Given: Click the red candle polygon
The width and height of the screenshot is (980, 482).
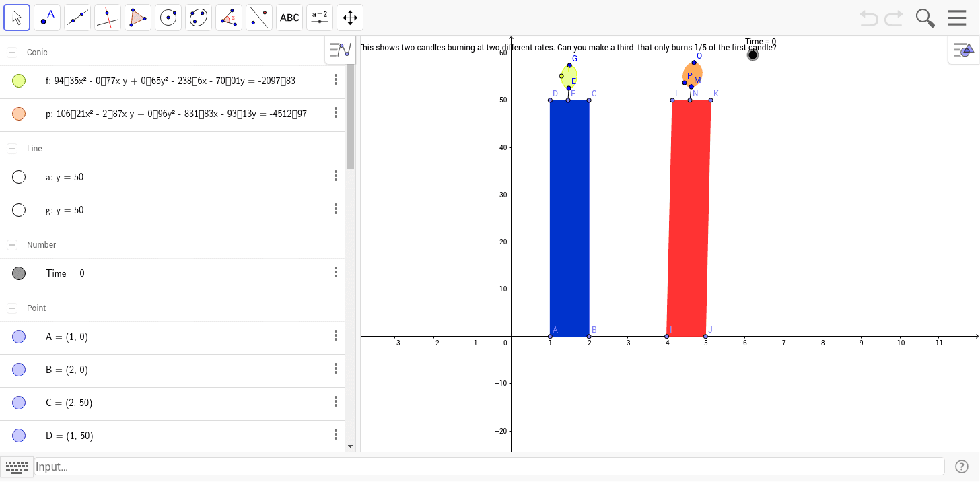Looking at the screenshot, I should coord(689,218).
